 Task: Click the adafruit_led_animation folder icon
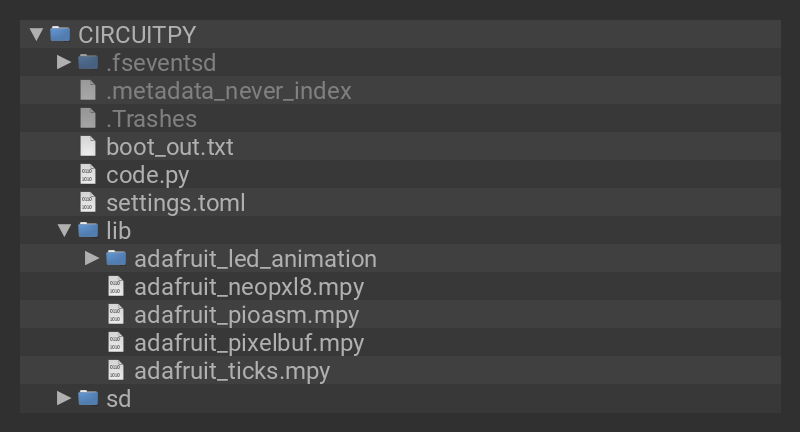point(116,258)
